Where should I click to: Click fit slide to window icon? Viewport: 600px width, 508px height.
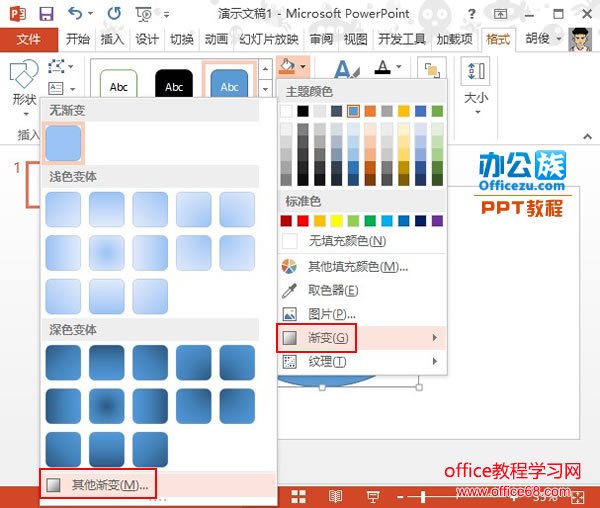[578, 497]
